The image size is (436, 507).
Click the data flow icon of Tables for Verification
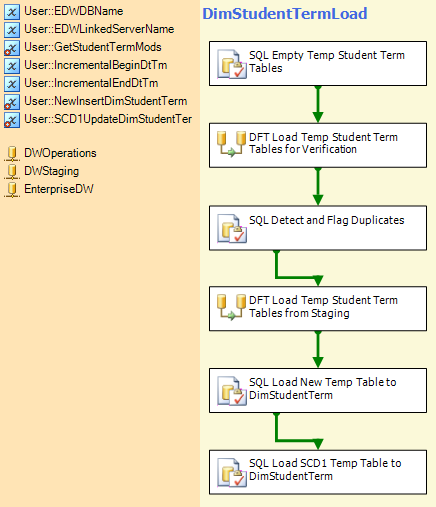pos(231,144)
